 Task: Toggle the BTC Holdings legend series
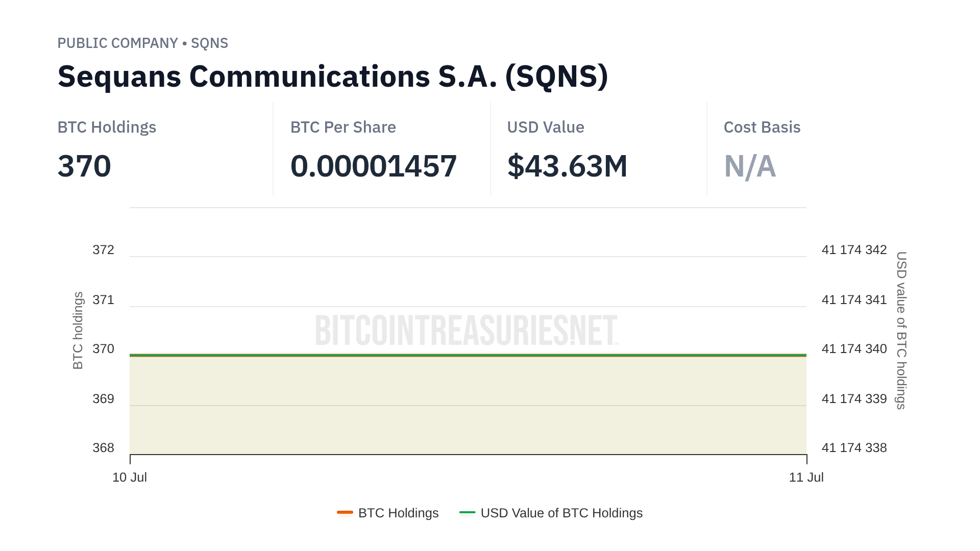398,513
